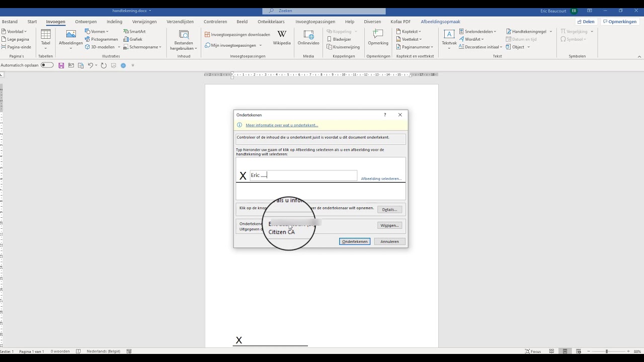Collapse the ribbon with the chevron

639,56
